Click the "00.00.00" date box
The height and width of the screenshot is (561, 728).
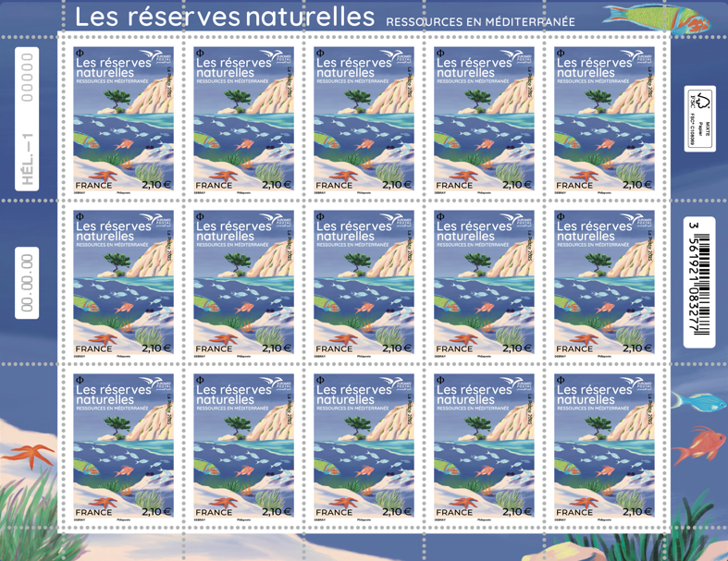click(x=27, y=283)
